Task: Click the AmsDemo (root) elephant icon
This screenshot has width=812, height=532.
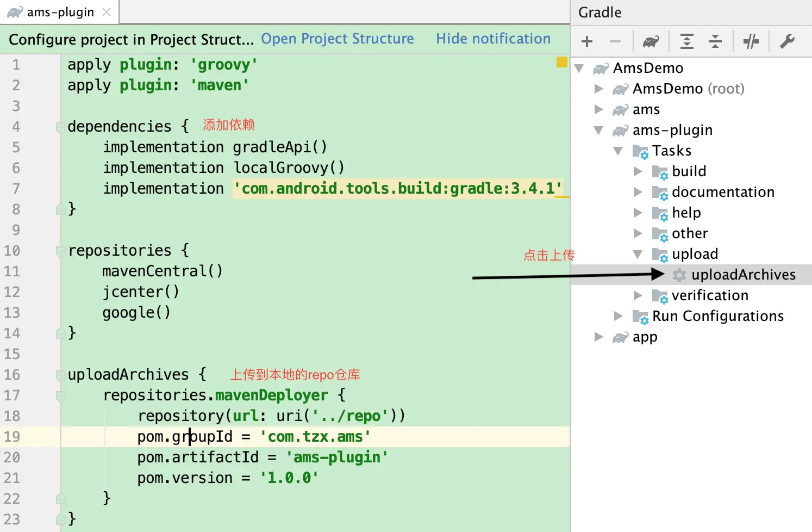Action: tap(621, 89)
